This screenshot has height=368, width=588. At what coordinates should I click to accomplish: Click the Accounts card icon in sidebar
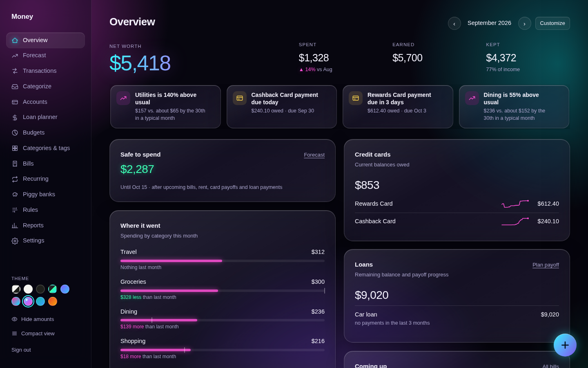[15, 102]
